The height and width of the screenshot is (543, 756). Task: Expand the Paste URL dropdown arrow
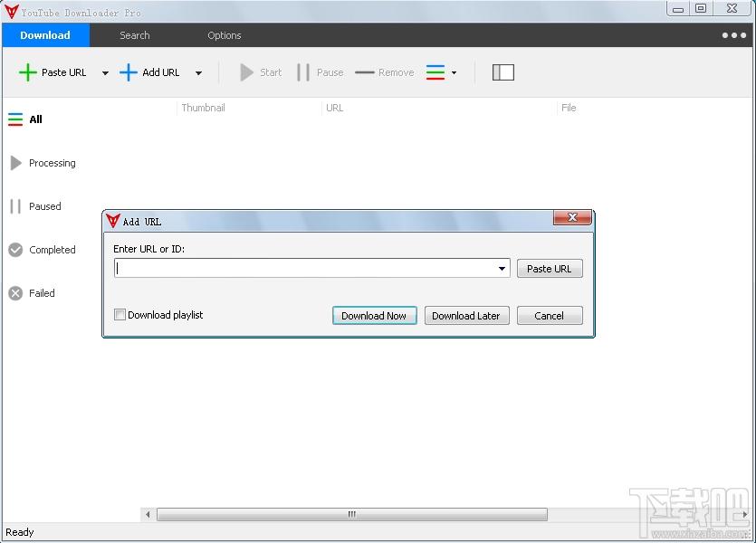[x=105, y=73]
